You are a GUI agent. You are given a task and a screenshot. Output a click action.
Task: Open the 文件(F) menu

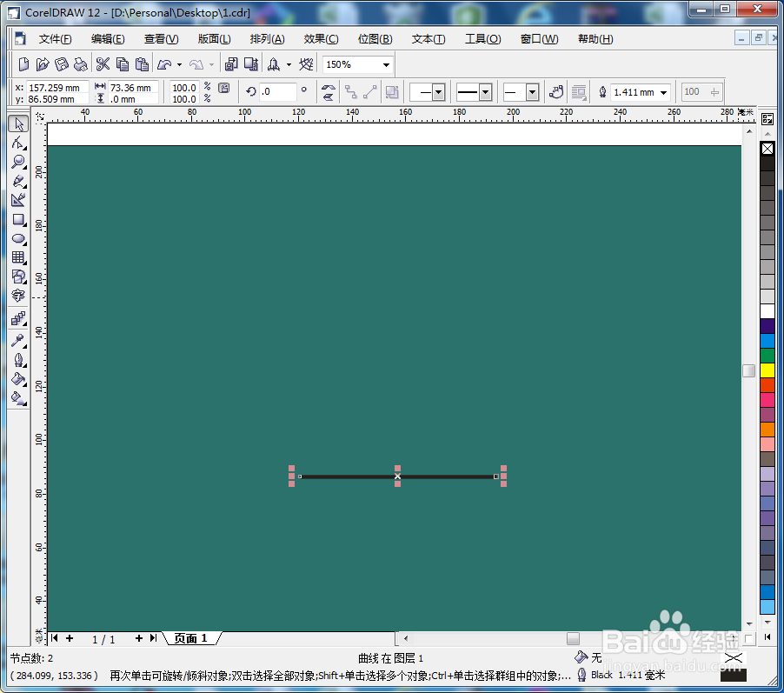coord(55,39)
